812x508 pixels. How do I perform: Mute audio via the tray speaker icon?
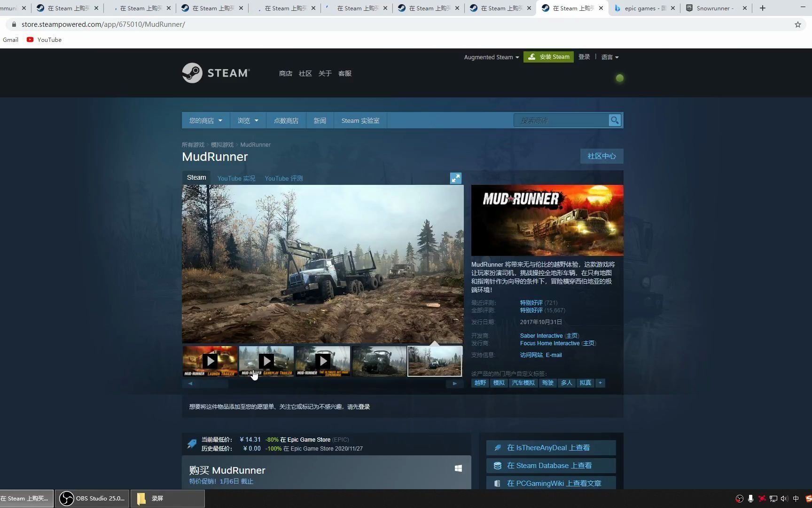784,498
